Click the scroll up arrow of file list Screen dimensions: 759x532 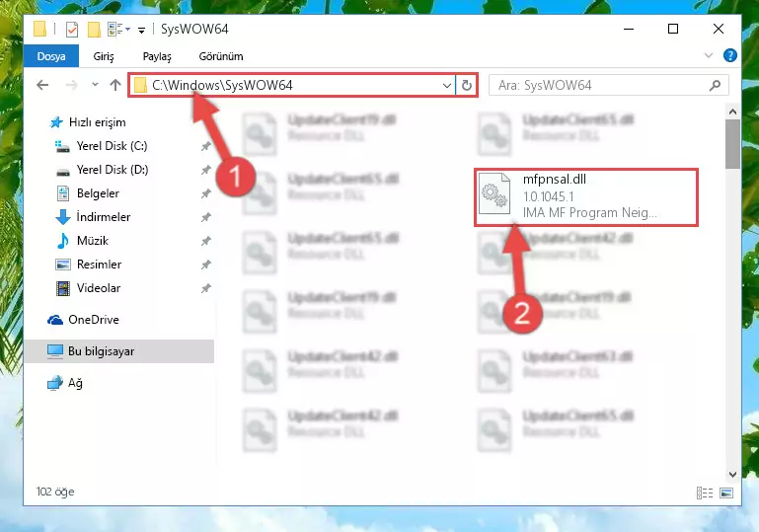point(732,112)
